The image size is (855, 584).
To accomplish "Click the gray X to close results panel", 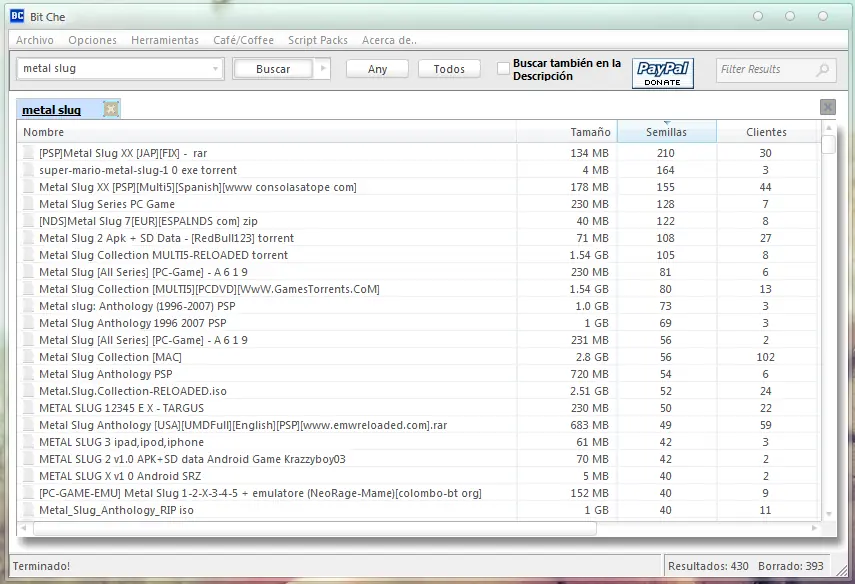I will [x=827, y=107].
